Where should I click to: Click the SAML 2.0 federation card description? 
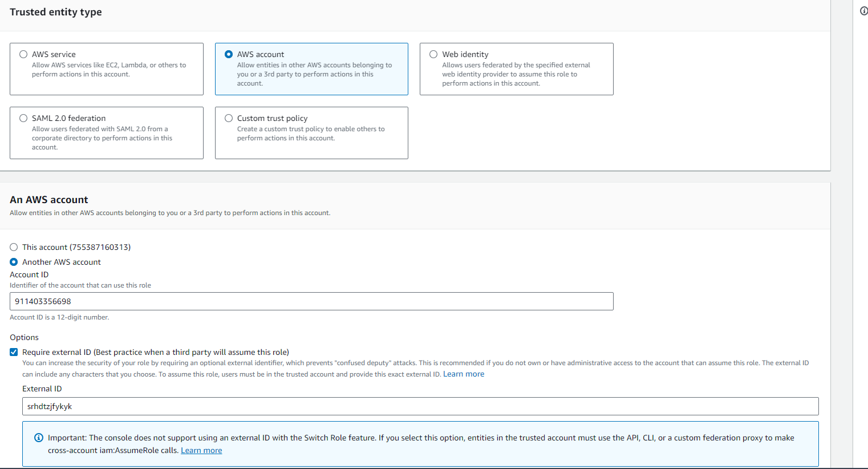[x=102, y=138]
